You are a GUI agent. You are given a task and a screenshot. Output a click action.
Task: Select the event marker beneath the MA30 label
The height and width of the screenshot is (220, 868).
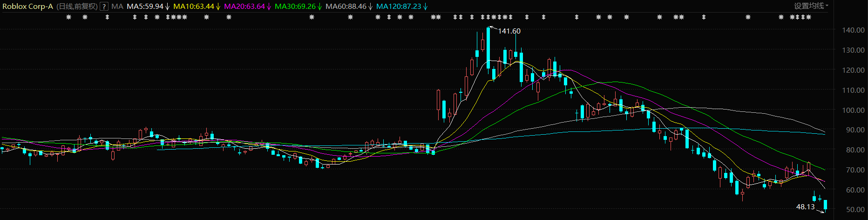point(312,17)
